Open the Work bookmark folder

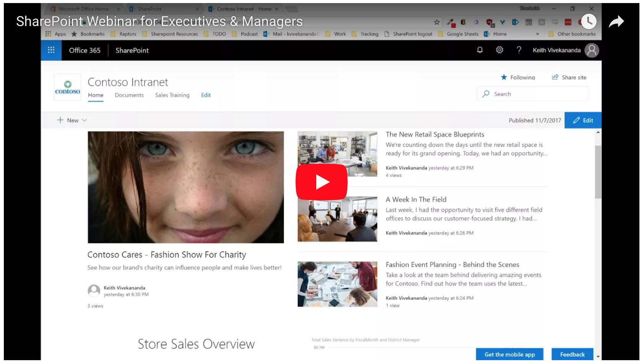(336, 34)
